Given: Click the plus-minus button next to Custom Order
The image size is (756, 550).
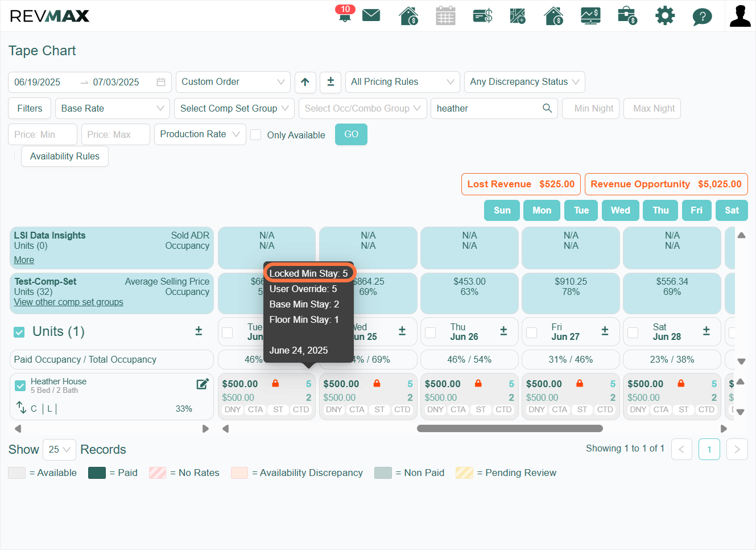Looking at the screenshot, I should pos(331,82).
